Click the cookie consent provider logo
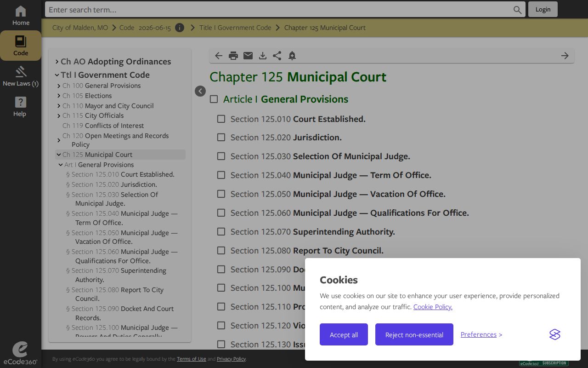588x368 pixels. pyautogui.click(x=555, y=334)
